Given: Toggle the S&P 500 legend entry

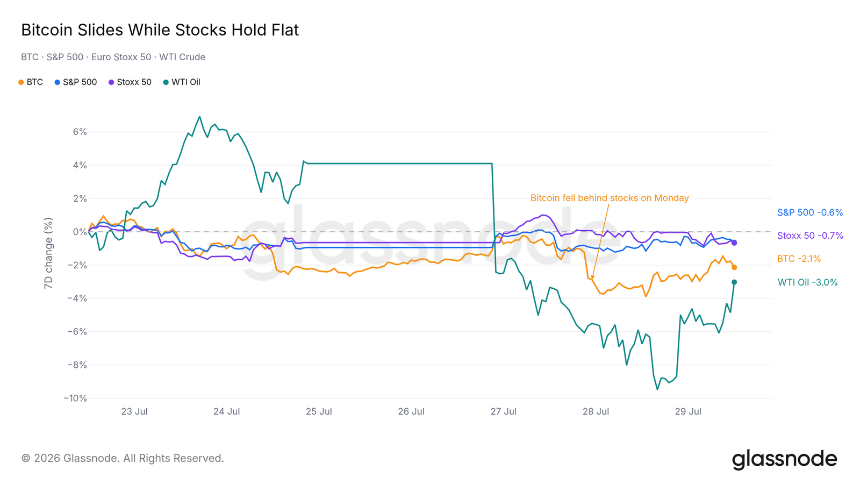Looking at the screenshot, I should [76, 82].
